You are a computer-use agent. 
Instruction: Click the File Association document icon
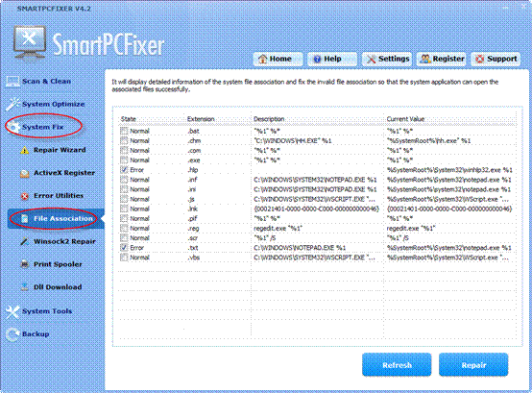tap(24, 219)
